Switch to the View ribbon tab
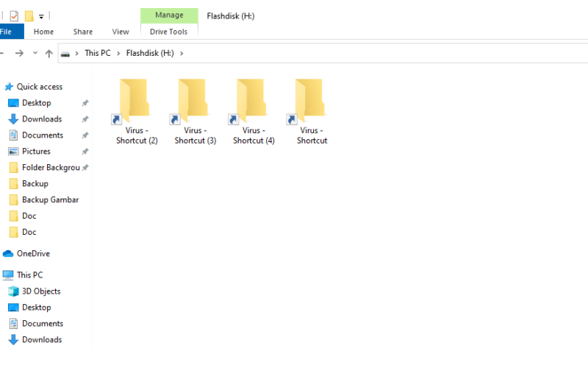Screen dimensions: 588x368 (x=121, y=32)
